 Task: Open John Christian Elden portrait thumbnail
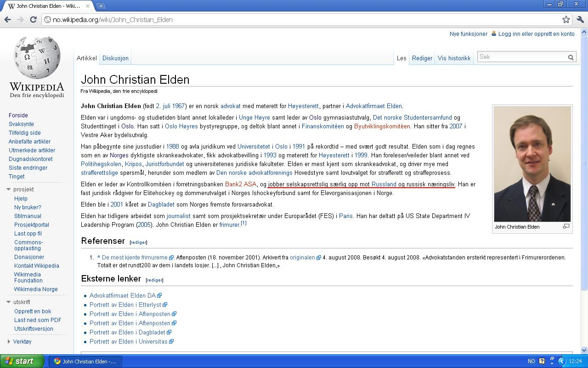tap(532, 164)
